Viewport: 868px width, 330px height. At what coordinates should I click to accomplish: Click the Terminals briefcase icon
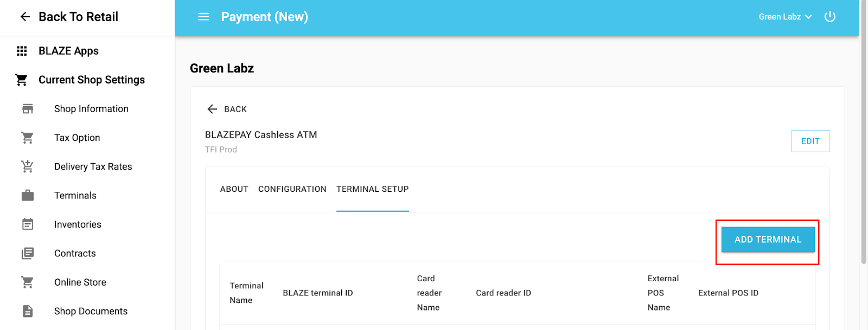coord(28,196)
